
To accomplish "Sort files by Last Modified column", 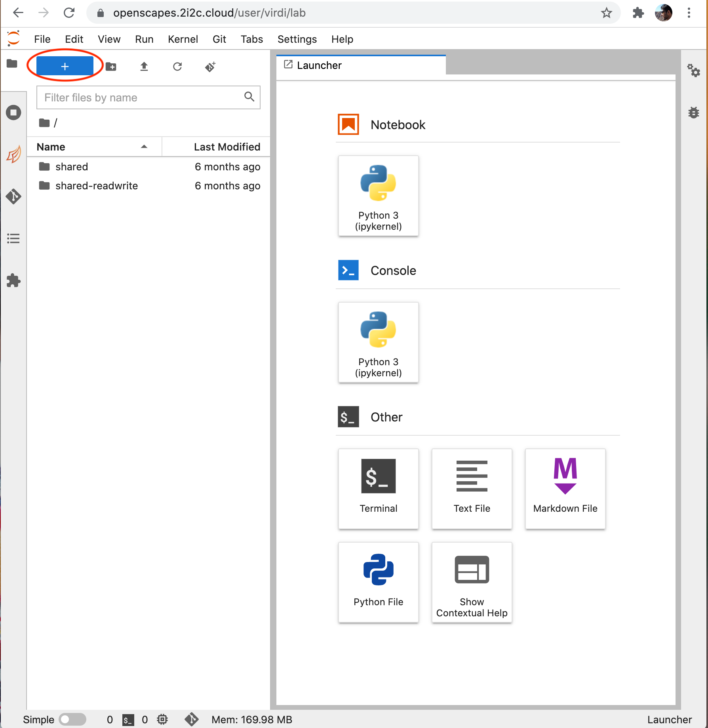I will point(226,147).
